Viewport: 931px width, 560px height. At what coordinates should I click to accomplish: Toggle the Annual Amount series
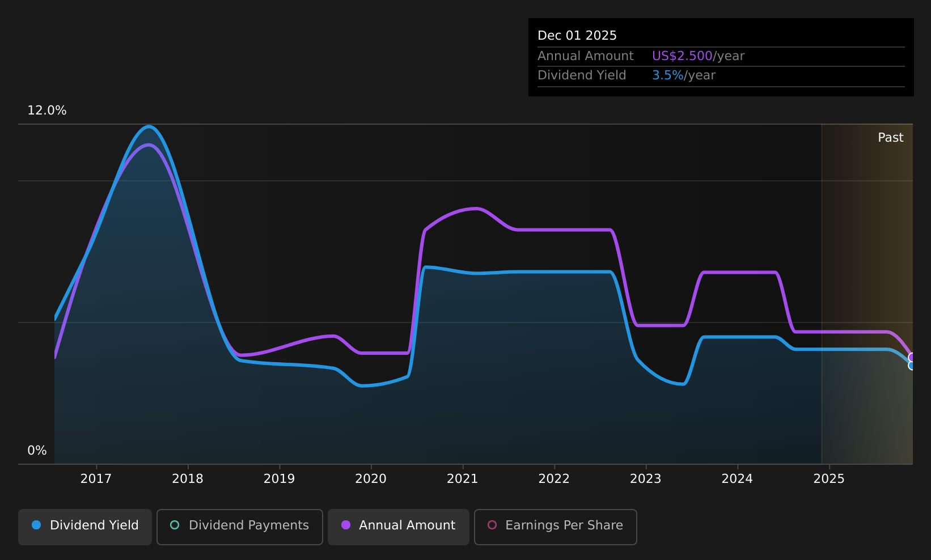[x=399, y=527]
